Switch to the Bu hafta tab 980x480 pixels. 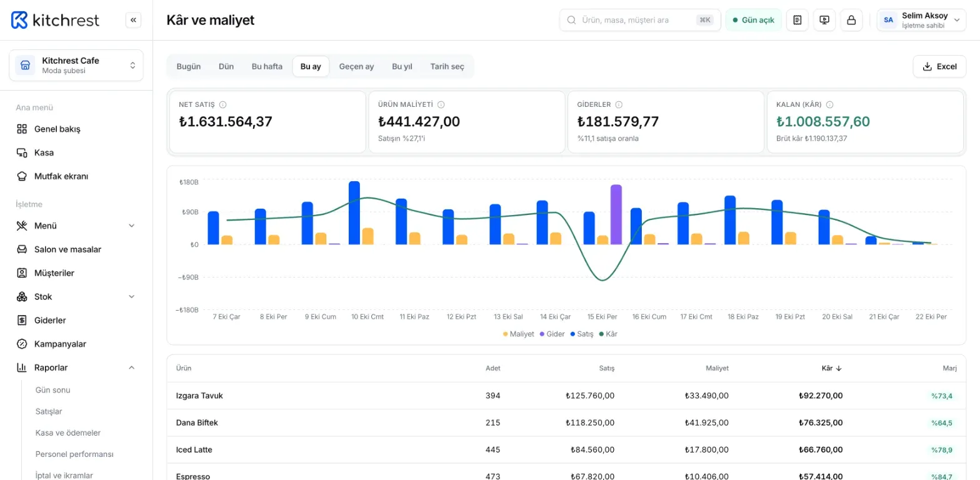tap(267, 66)
